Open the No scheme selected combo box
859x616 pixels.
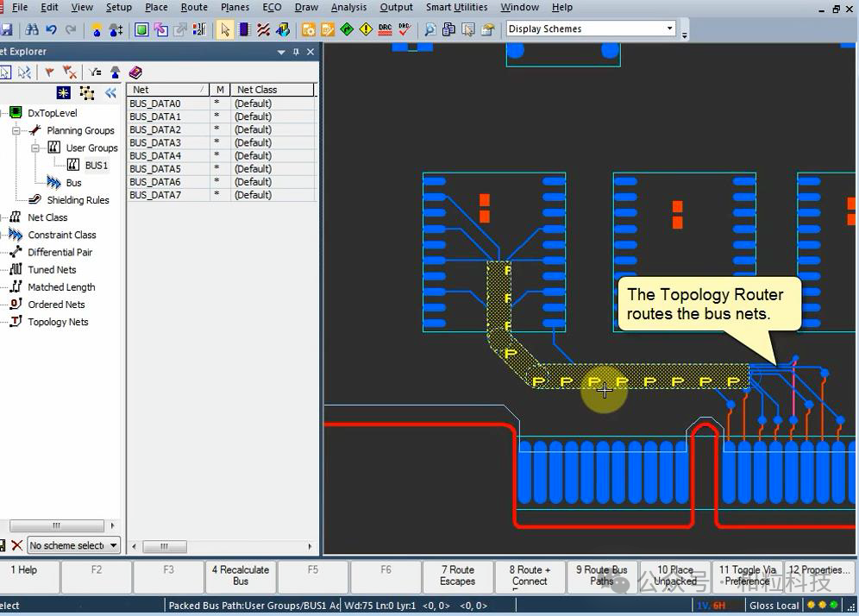(113, 545)
